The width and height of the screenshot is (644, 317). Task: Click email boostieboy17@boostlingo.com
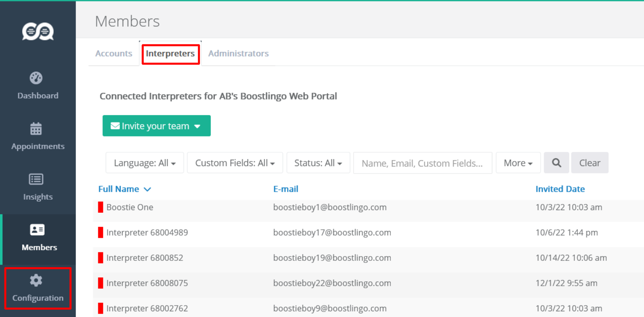pos(332,232)
